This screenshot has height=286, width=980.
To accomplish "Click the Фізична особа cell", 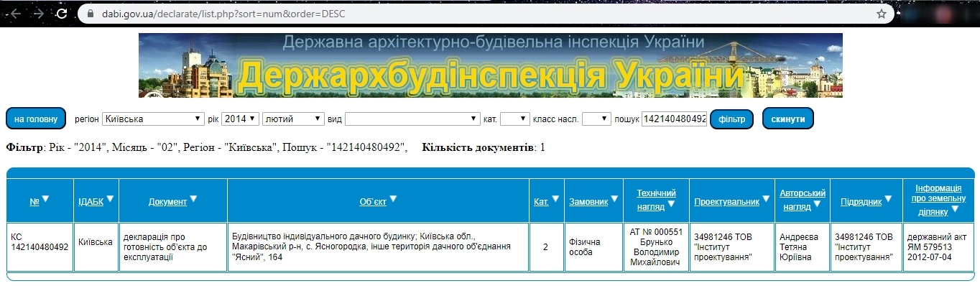I will click(x=593, y=246).
